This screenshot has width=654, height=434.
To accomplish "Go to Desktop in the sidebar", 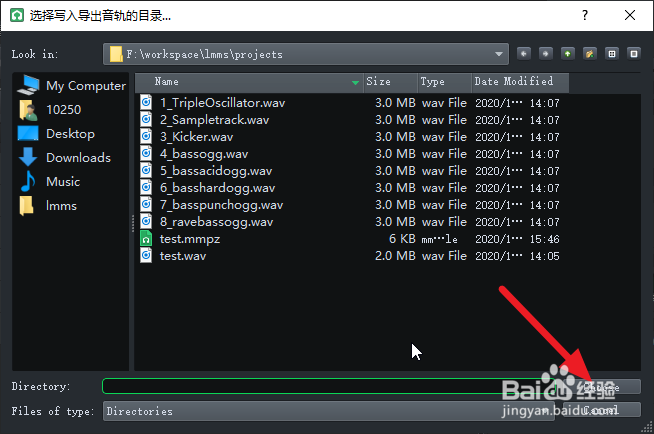I will (56, 134).
